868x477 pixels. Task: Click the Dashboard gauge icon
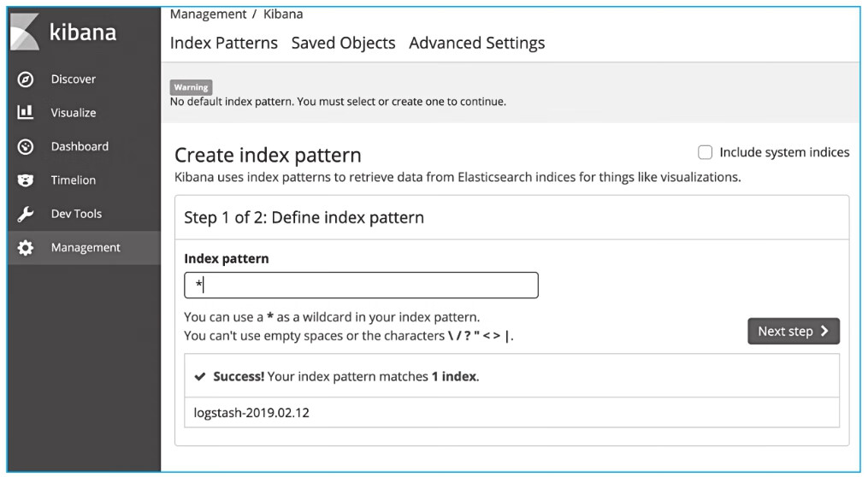26,146
